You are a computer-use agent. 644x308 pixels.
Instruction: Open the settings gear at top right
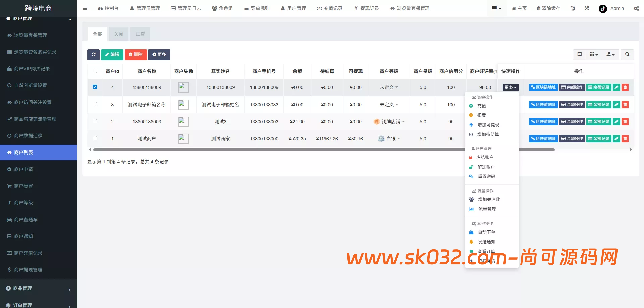(x=636, y=8)
